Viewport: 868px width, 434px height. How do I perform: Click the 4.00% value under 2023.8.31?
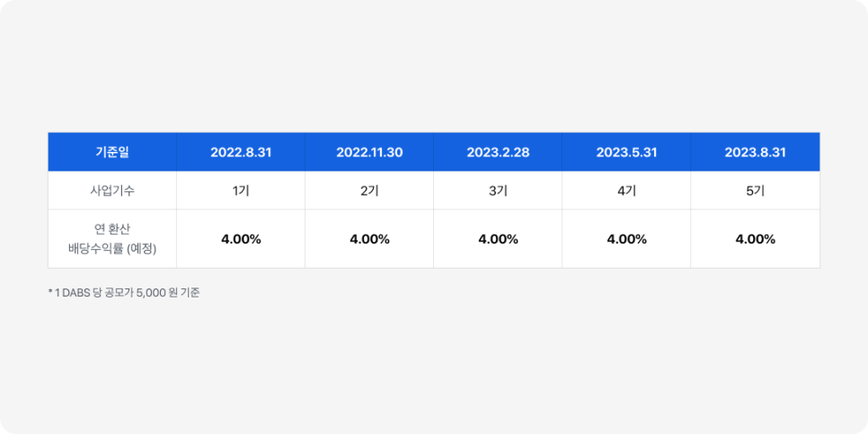click(x=755, y=240)
